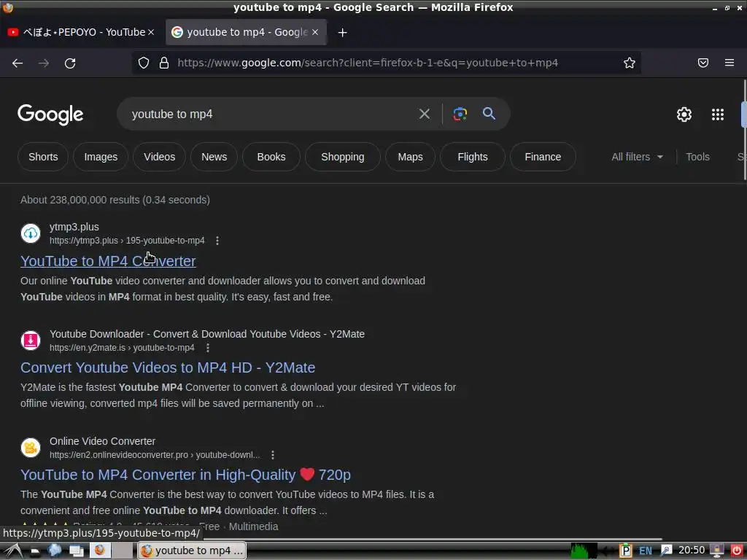Click the youtube to mp4 taskbar window button
The width and height of the screenshot is (747, 560).
[x=192, y=551]
